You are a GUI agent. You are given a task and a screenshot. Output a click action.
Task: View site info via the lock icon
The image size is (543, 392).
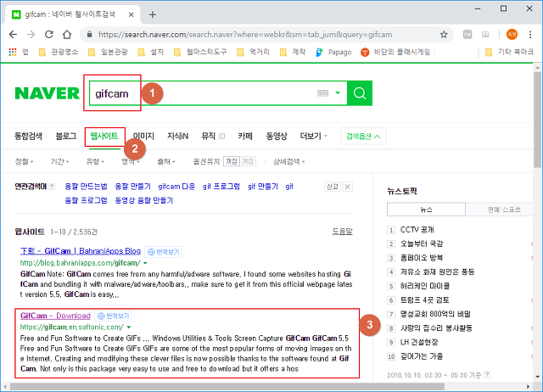[89, 34]
